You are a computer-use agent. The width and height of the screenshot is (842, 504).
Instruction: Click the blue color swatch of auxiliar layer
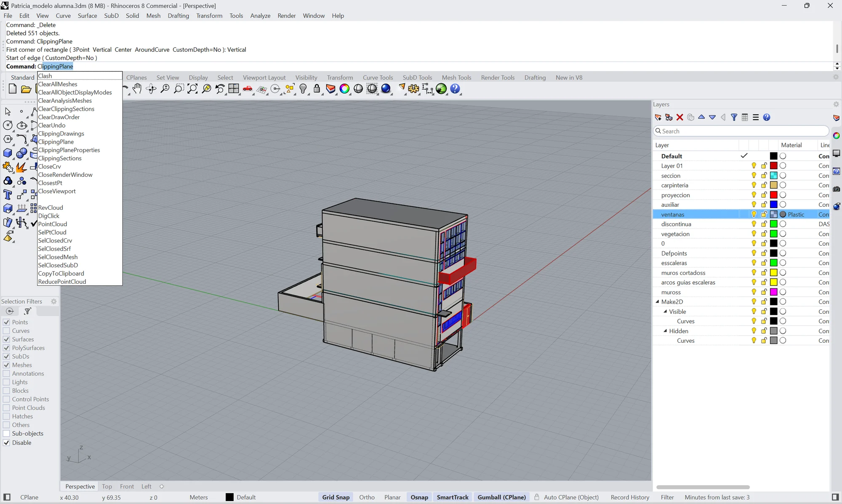pyautogui.click(x=774, y=205)
